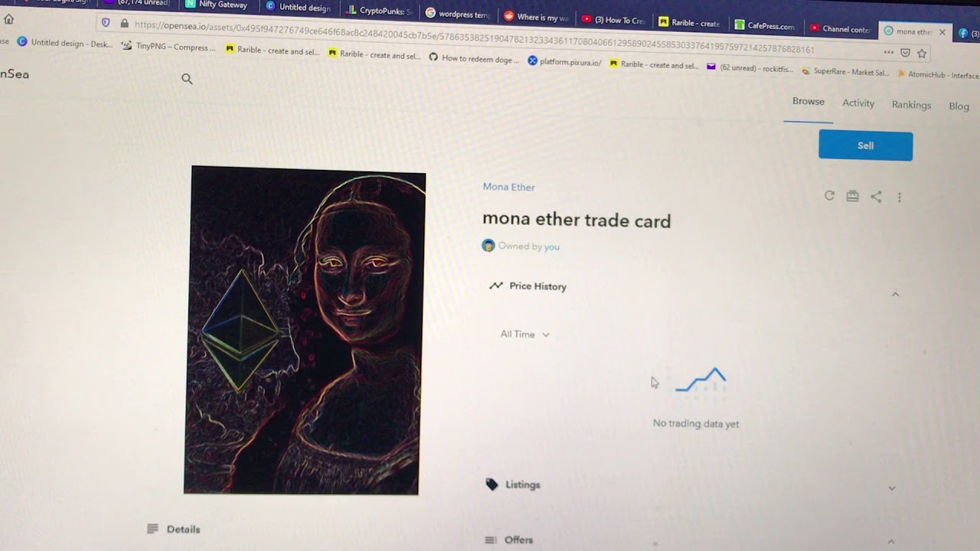Image resolution: width=980 pixels, height=551 pixels.
Task: Open the three-dot more options menu
Action: 900,197
